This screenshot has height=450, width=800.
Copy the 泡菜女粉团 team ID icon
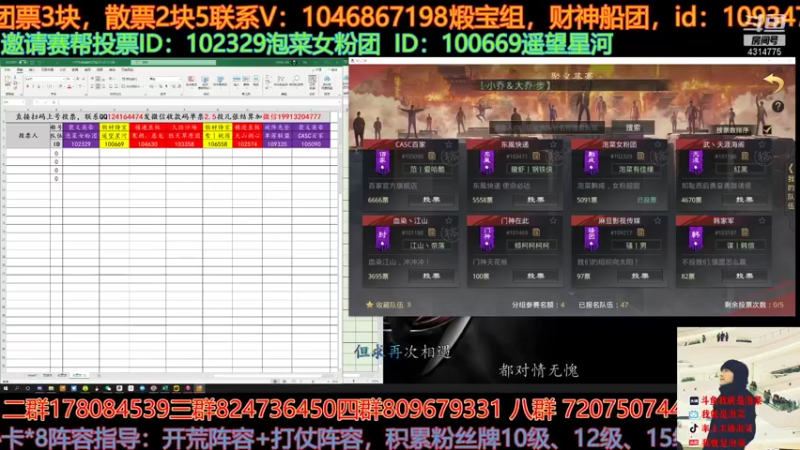pyautogui.click(x=641, y=156)
